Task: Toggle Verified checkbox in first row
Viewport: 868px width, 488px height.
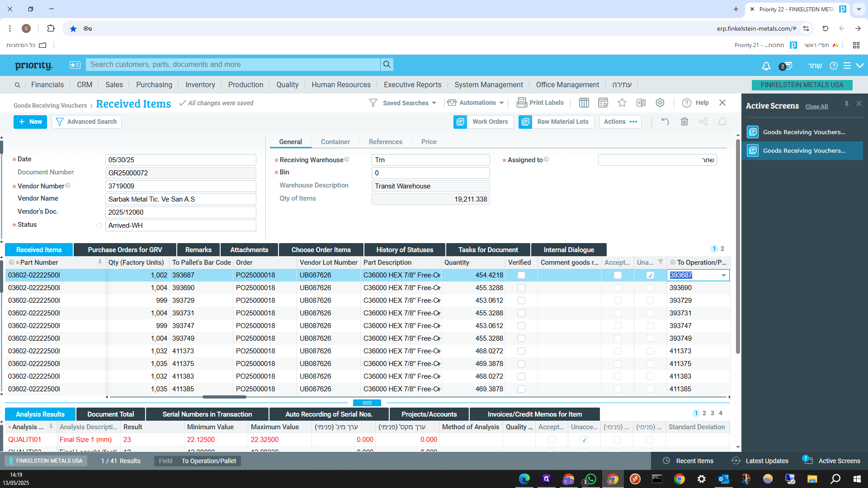Action: pyautogui.click(x=521, y=275)
